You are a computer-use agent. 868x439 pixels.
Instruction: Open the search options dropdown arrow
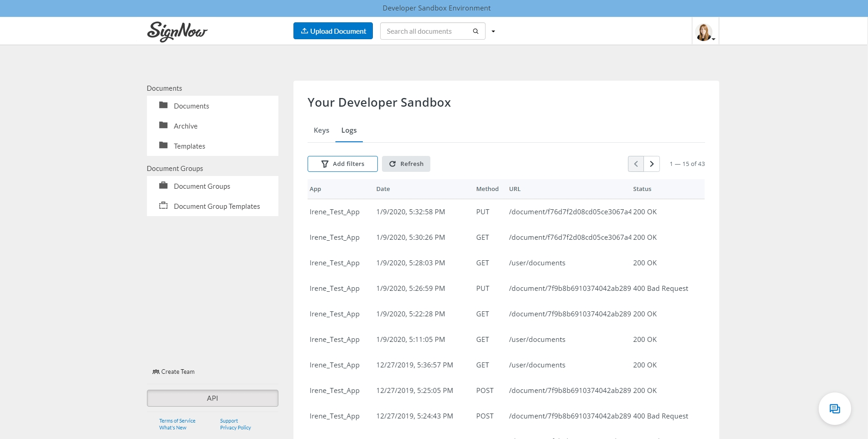point(493,31)
